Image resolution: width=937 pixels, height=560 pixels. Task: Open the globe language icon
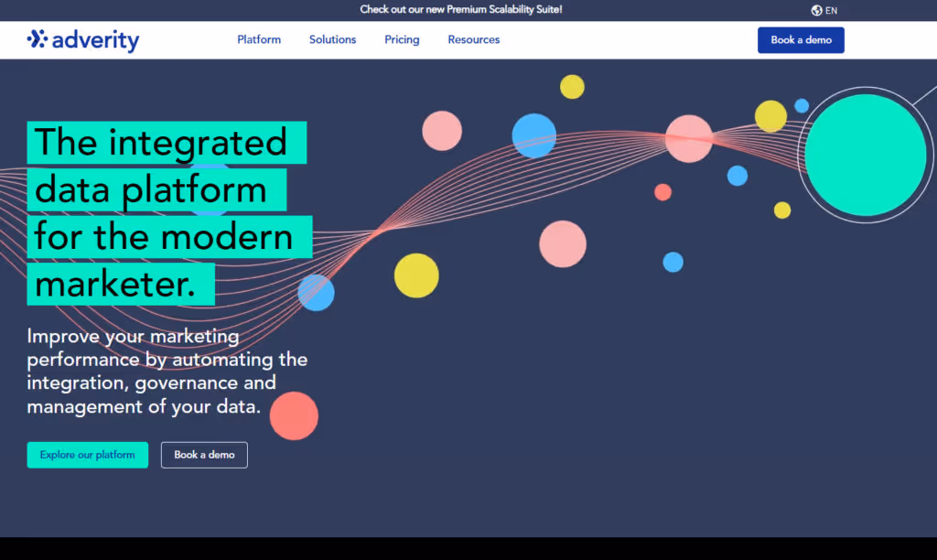(x=816, y=10)
